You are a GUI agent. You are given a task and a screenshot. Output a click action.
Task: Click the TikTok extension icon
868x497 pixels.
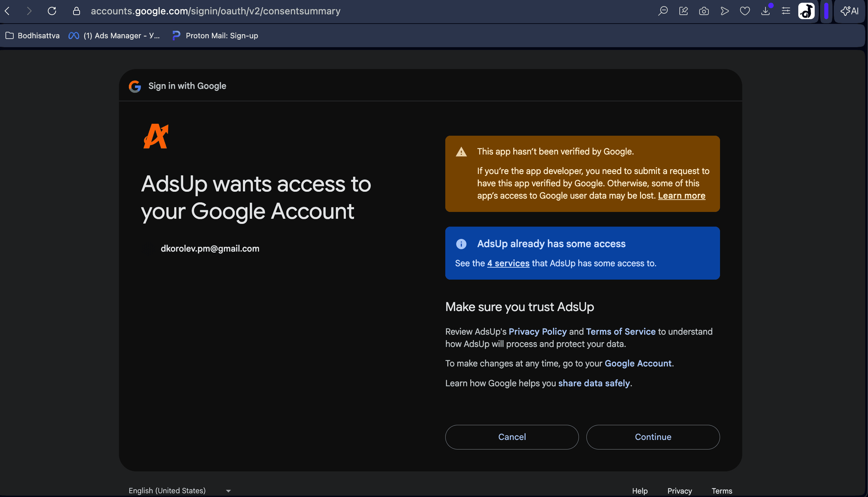806,11
